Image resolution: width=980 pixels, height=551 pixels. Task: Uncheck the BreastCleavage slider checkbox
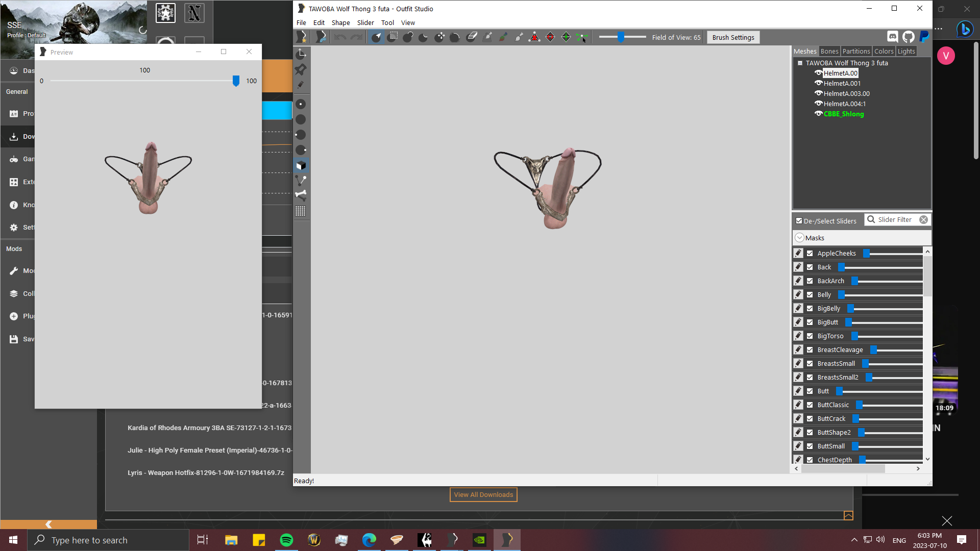(810, 349)
